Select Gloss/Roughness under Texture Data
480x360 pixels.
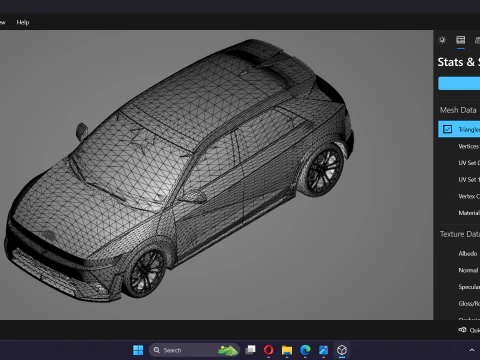point(459,304)
